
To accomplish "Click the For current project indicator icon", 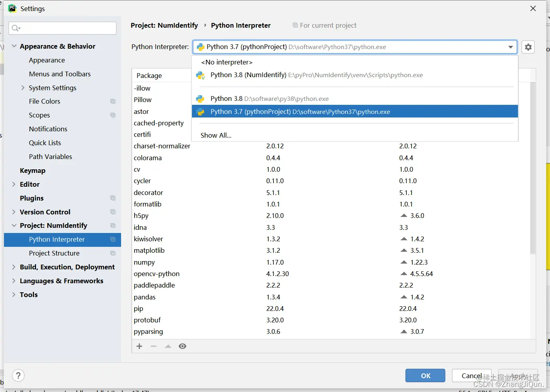I will pyautogui.click(x=295, y=25).
